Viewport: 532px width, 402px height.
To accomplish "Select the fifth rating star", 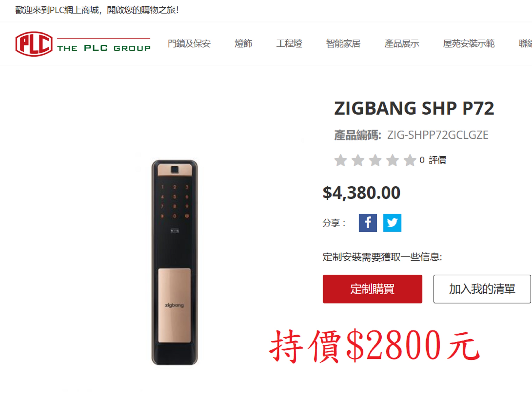I will (x=410, y=160).
